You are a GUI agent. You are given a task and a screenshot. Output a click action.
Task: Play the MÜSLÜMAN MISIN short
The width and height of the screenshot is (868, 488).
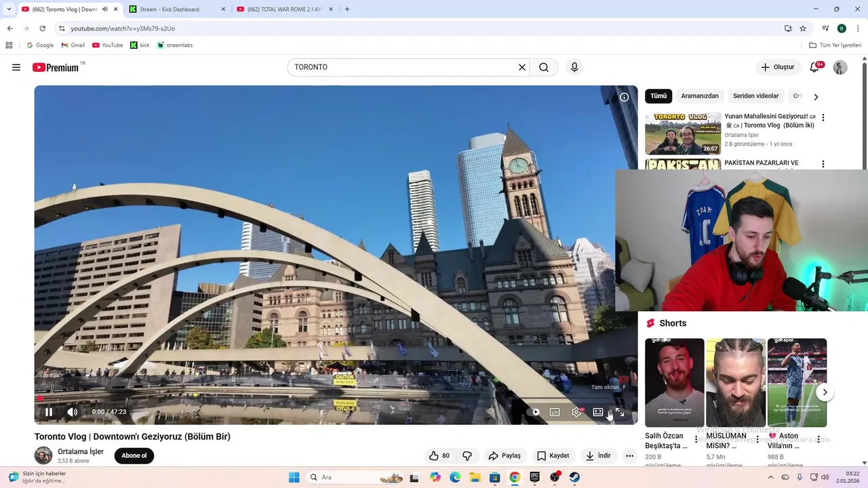pos(736,382)
